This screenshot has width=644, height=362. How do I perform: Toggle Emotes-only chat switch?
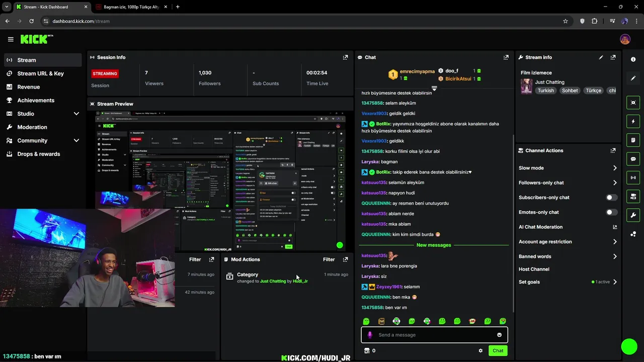click(611, 212)
